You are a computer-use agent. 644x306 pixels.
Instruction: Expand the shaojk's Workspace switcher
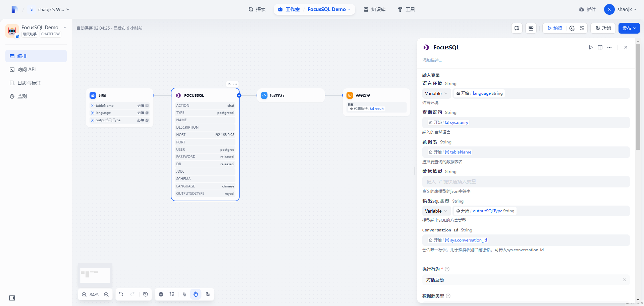coord(50,9)
